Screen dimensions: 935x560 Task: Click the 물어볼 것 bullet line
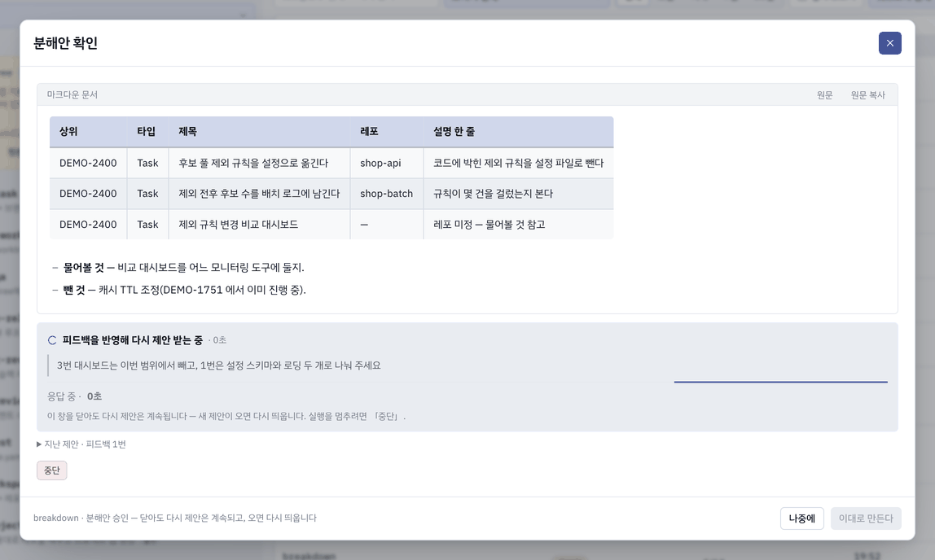pos(184,268)
